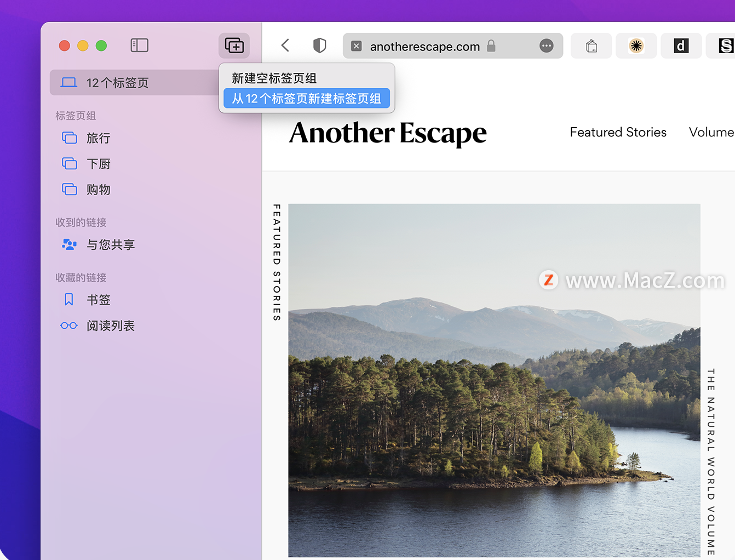Stop loading page via X in address bar
The image size is (735, 560).
pyautogui.click(x=356, y=46)
